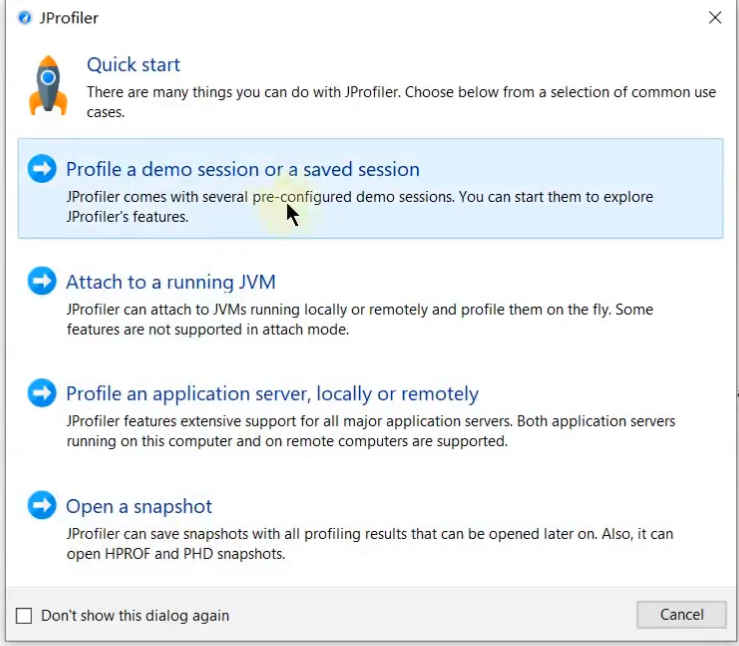Click the Quick start heading
The width and height of the screenshot is (739, 646).
pyautogui.click(x=133, y=65)
